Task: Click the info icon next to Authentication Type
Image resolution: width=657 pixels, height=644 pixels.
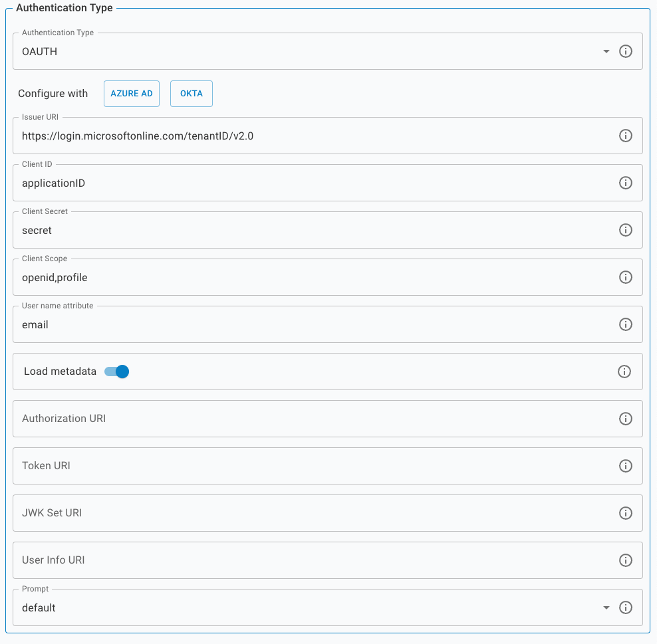Action: [x=625, y=51]
